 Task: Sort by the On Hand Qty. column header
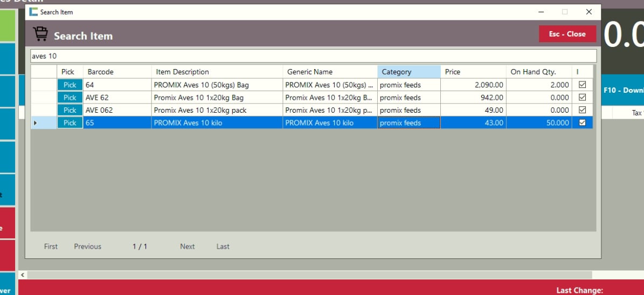[539, 72]
